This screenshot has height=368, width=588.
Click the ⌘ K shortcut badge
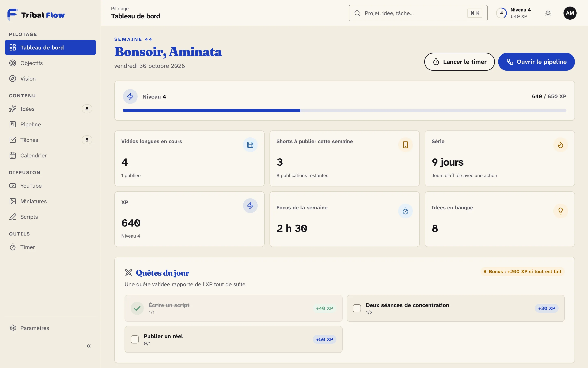tap(474, 13)
